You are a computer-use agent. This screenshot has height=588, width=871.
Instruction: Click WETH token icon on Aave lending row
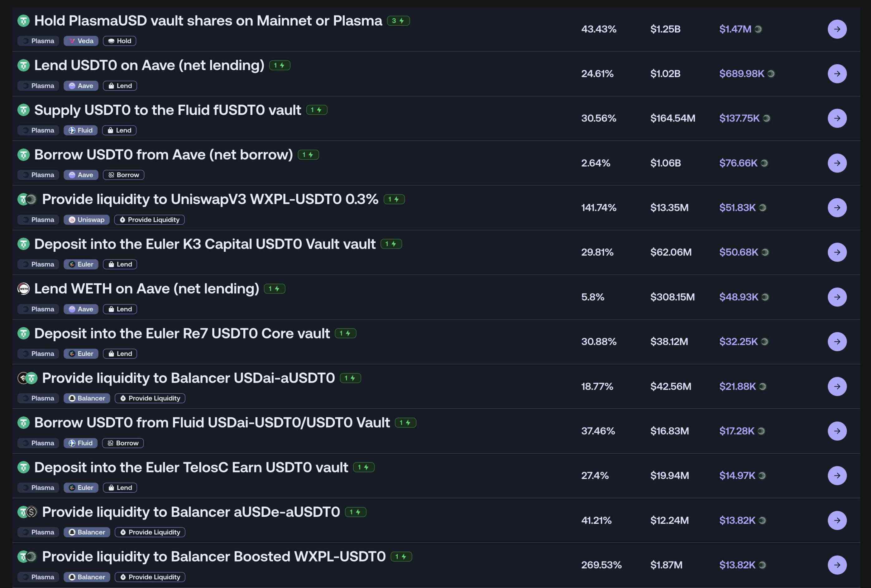tap(24, 289)
